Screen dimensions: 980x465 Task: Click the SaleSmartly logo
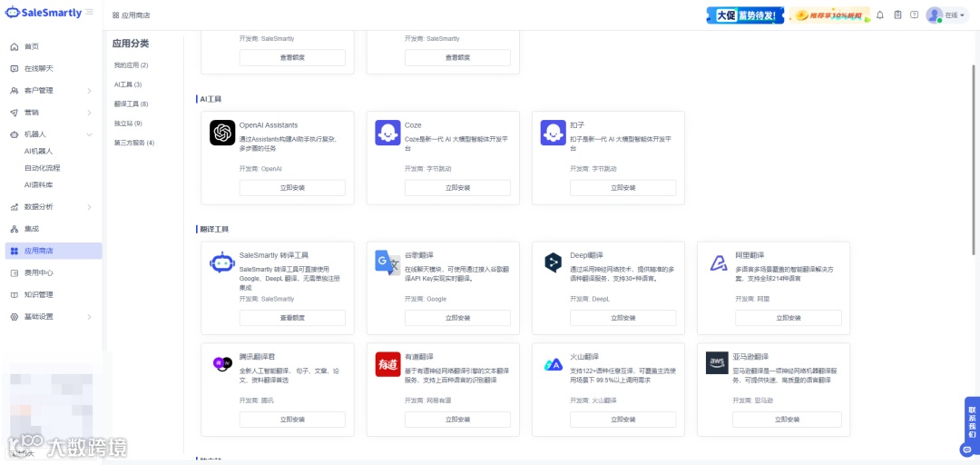pyautogui.click(x=44, y=13)
